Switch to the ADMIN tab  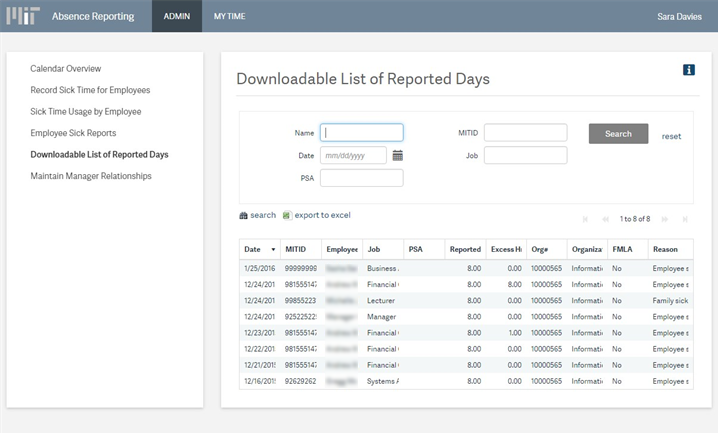[x=177, y=16]
